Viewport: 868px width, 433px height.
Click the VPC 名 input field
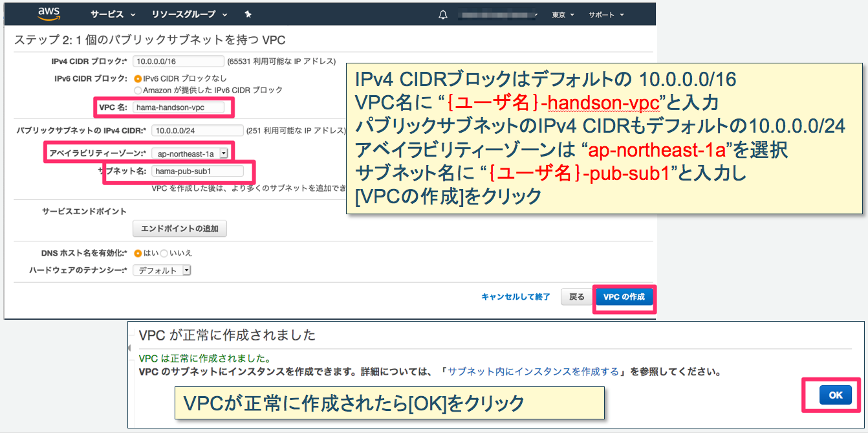tap(178, 107)
